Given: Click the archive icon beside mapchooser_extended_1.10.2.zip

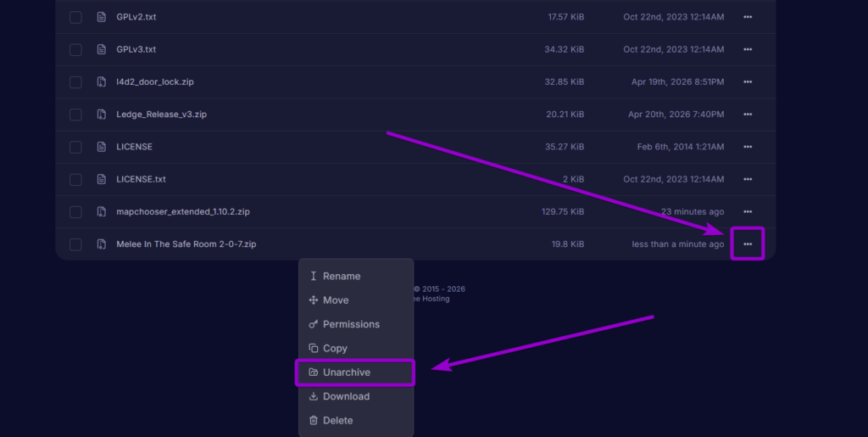Looking at the screenshot, I should [x=101, y=212].
